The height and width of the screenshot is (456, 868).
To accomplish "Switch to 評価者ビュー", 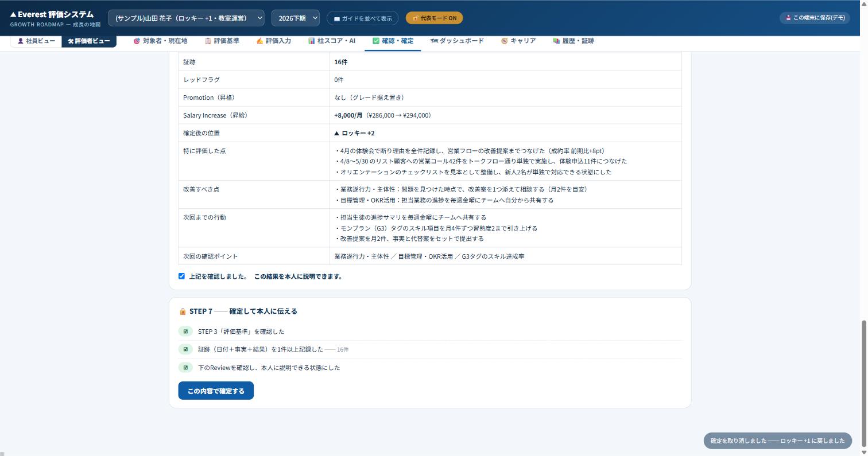I will click(x=89, y=41).
